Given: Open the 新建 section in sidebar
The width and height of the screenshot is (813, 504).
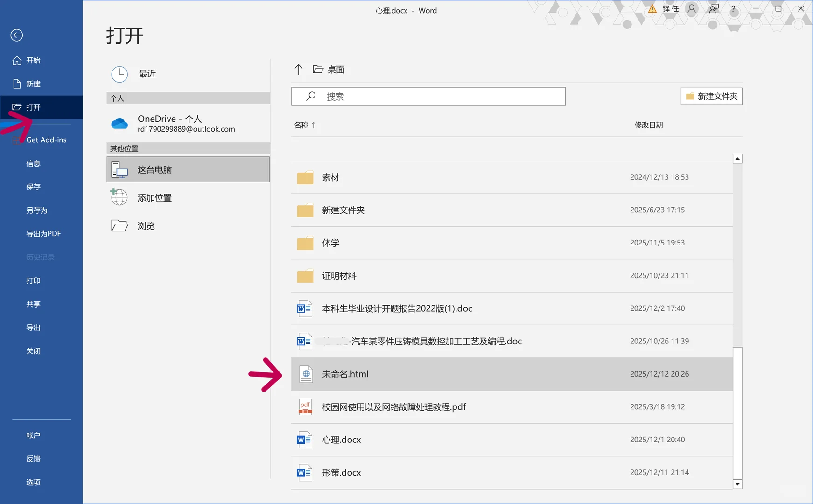Looking at the screenshot, I should coord(33,84).
